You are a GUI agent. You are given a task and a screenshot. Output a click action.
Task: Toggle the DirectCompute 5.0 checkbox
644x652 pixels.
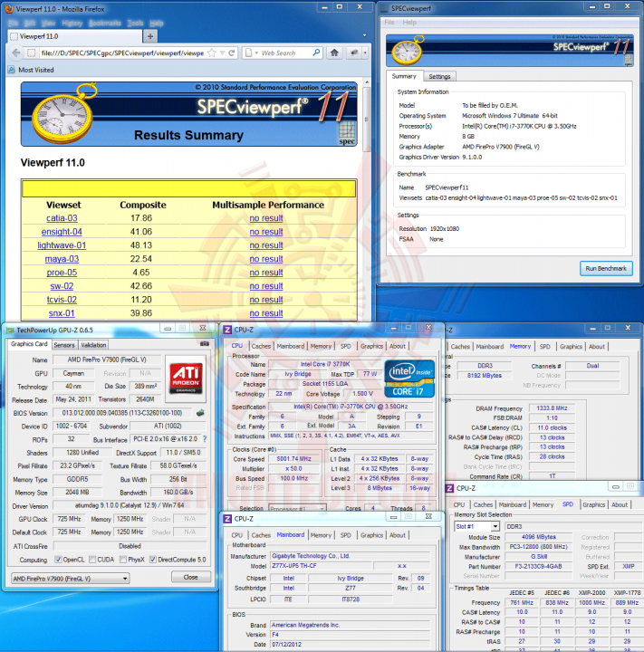click(x=153, y=560)
